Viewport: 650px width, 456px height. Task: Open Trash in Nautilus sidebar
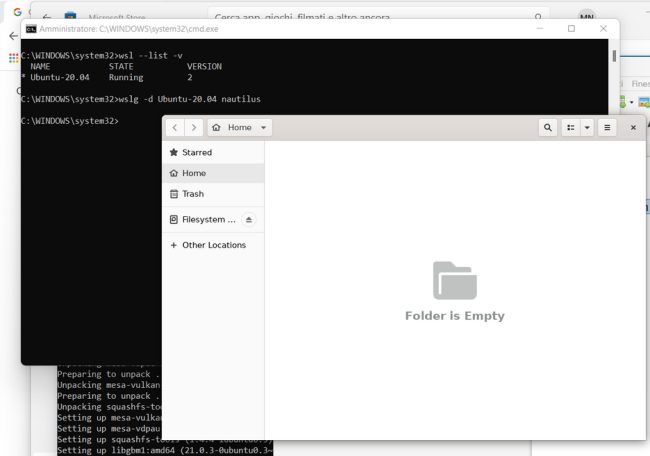pyautogui.click(x=213, y=194)
